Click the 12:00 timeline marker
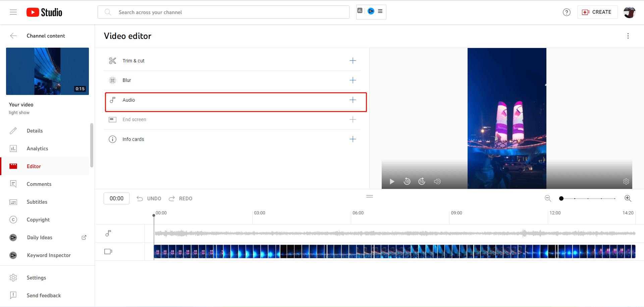This screenshot has height=307, width=644. pyautogui.click(x=555, y=213)
